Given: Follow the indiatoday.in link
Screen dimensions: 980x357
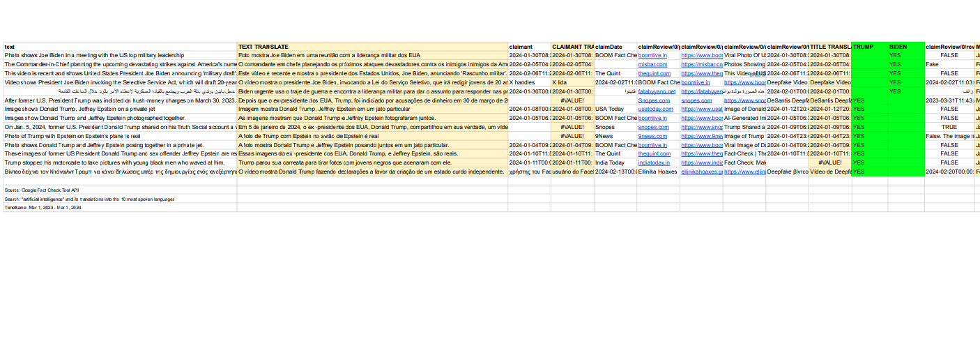Looking at the screenshot, I should pos(654,163).
